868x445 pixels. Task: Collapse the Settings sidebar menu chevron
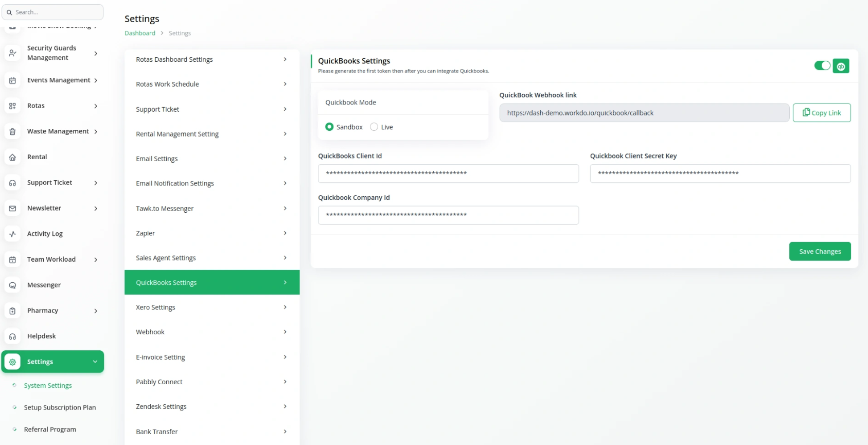pos(95,362)
